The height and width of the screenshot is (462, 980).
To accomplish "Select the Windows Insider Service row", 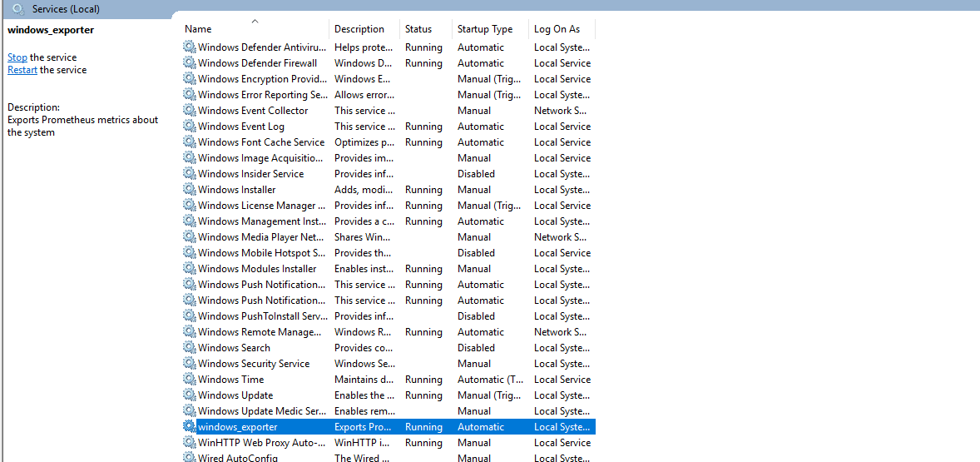I will tap(250, 174).
